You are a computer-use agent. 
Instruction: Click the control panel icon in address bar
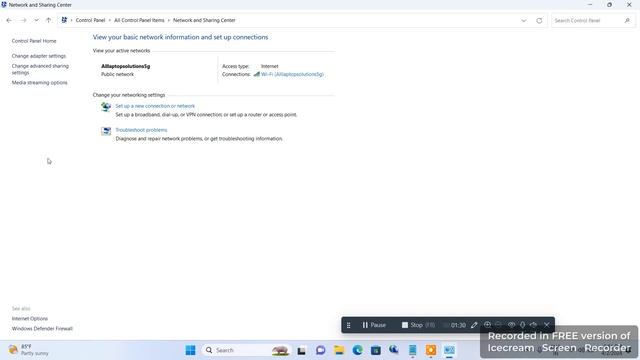pyautogui.click(x=64, y=20)
